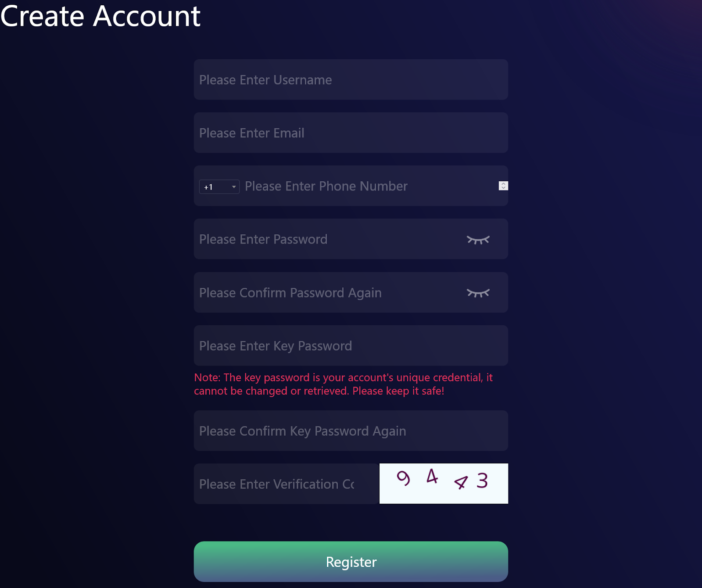
Task: Click the digit 3 in the captcha
Action: point(482,480)
